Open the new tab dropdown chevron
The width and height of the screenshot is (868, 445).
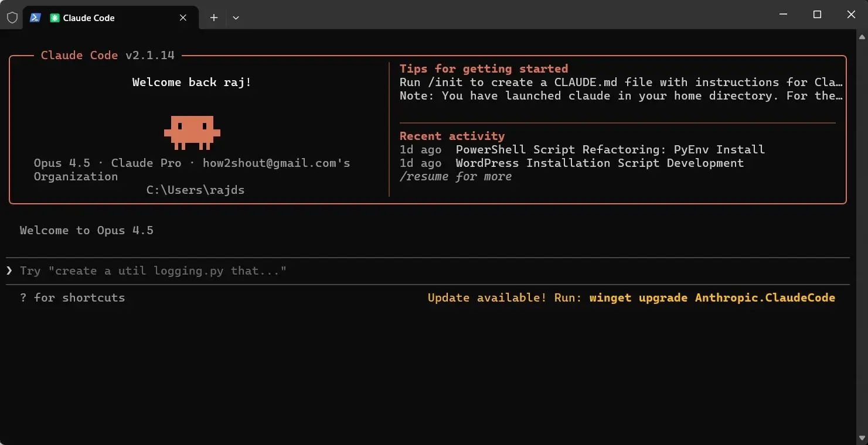tap(236, 18)
